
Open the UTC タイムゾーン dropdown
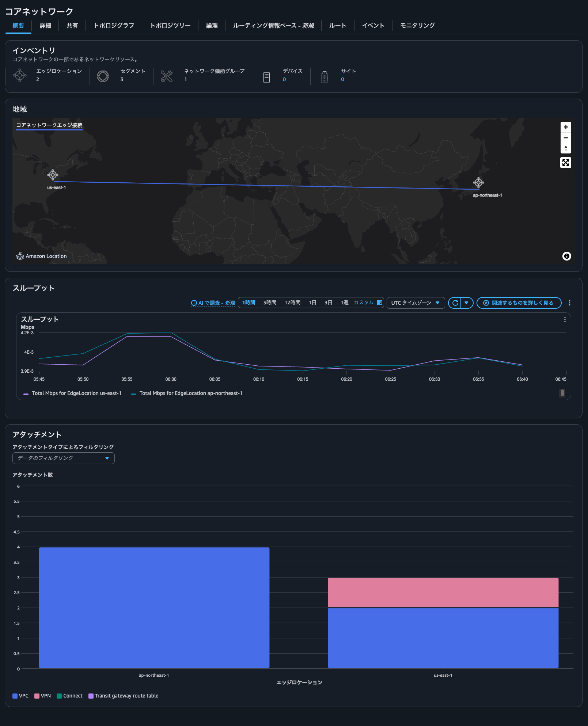[415, 303]
